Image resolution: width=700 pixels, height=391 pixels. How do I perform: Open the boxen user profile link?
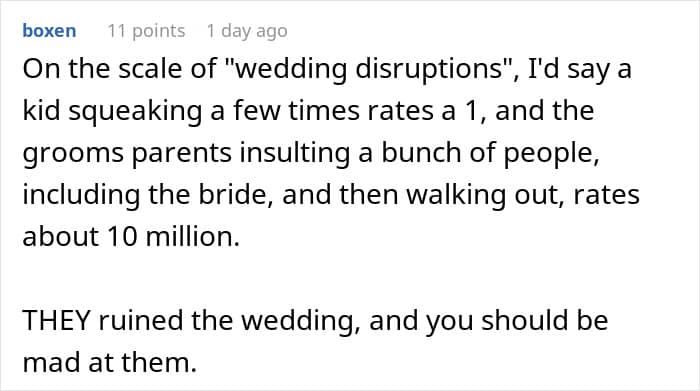[49, 31]
